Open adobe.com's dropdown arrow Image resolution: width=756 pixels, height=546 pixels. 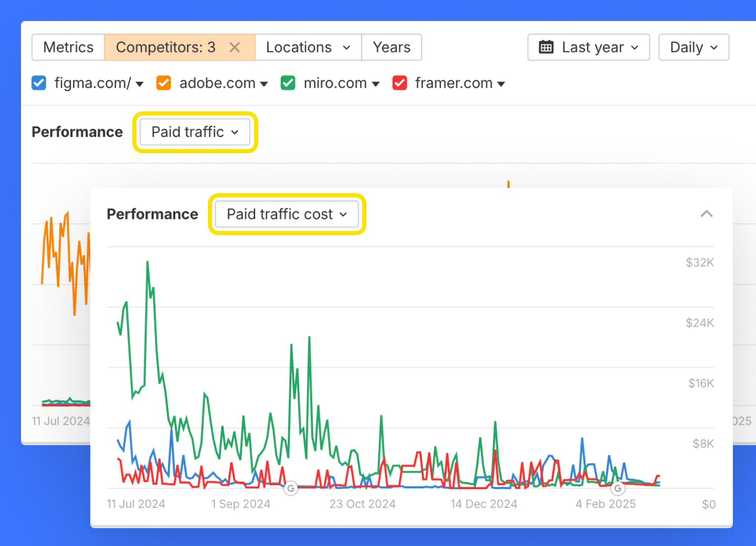[264, 83]
